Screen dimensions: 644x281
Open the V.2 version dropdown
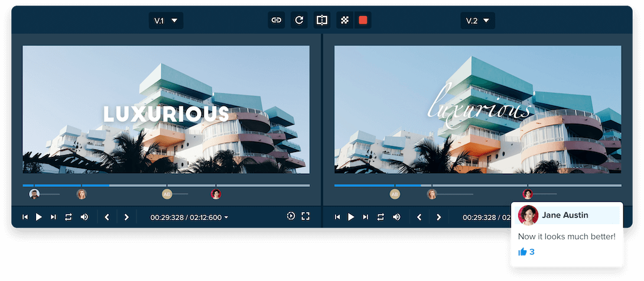click(x=478, y=21)
